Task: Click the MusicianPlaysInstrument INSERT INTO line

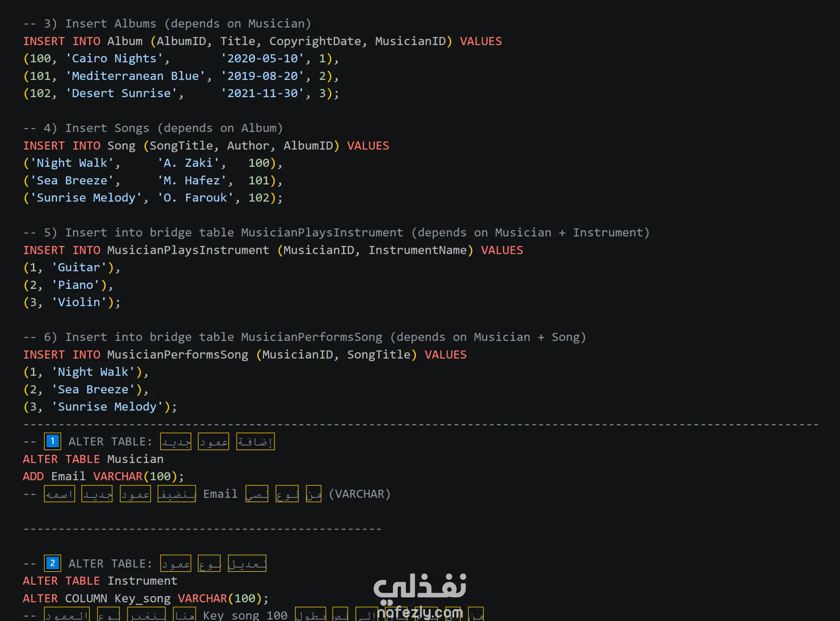Action: click(273, 250)
